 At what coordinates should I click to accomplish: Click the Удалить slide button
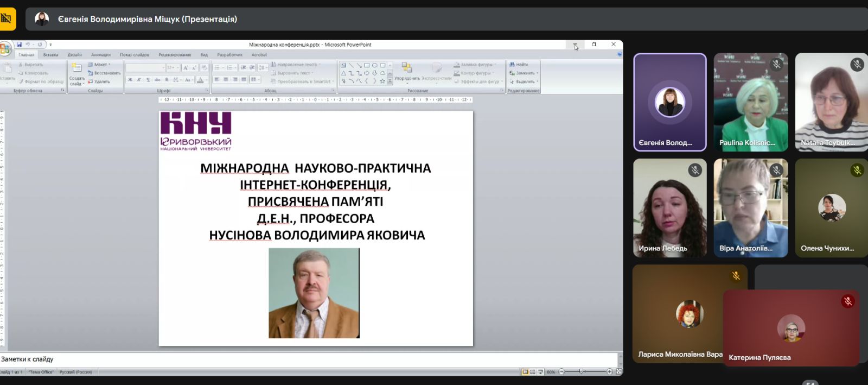pos(101,81)
